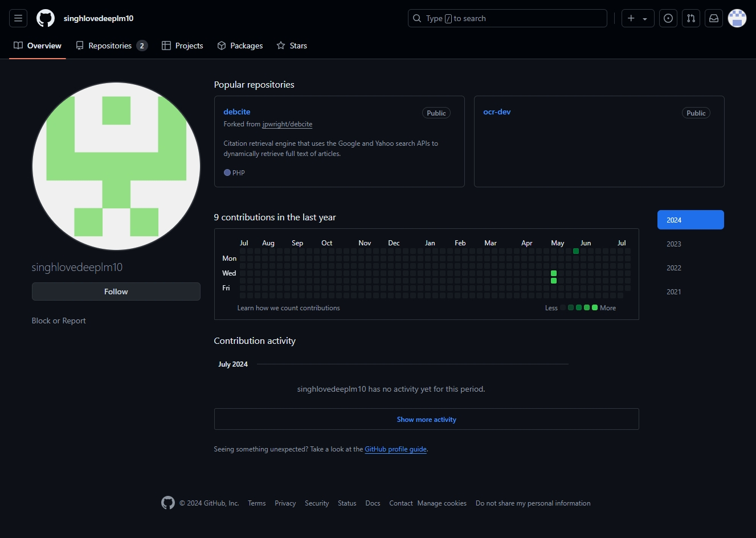This screenshot has width=756, height=538.
Task: Select year 2021 contributions
Action: 690,291
